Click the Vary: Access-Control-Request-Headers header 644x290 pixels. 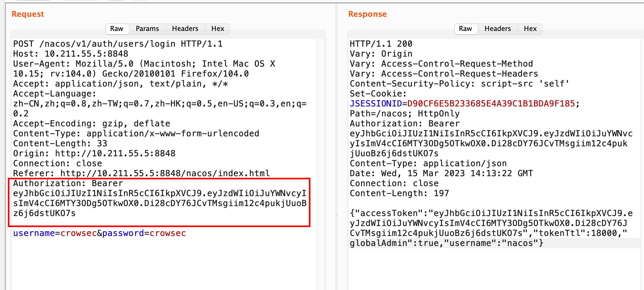click(x=444, y=74)
